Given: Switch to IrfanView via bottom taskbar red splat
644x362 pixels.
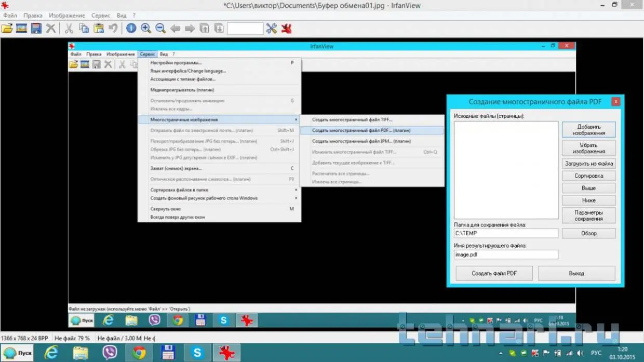Looking at the screenshot, I should pos(226,353).
